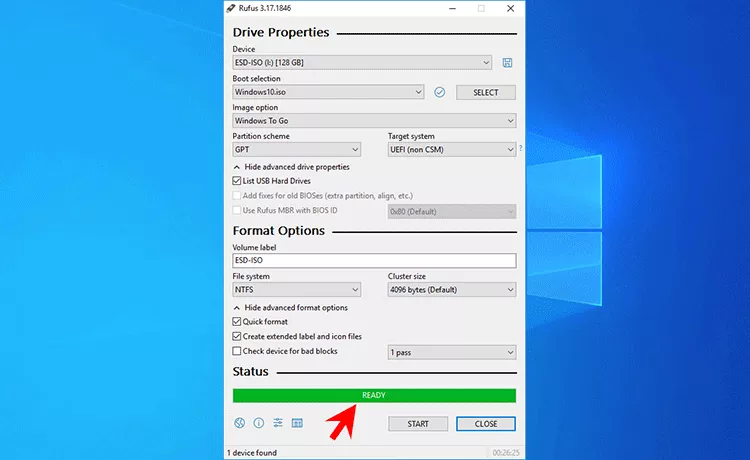This screenshot has height=460, width=750.
Task: Click the START button
Action: click(418, 424)
